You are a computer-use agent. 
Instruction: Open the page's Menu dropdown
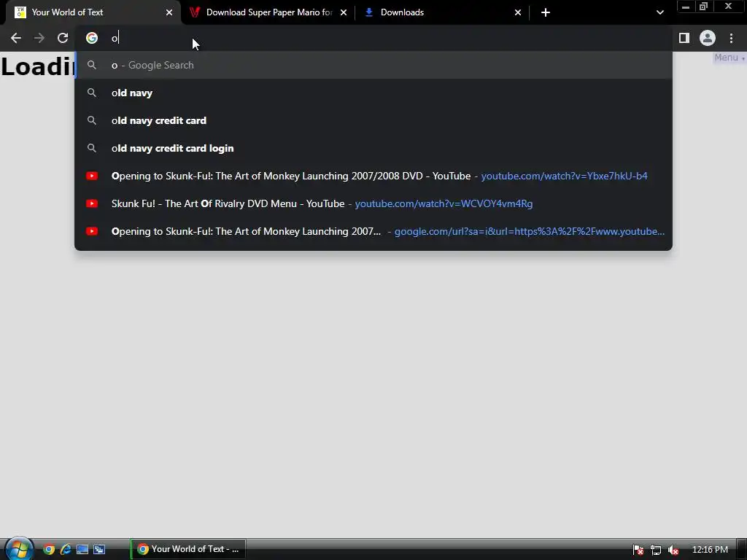[729, 58]
